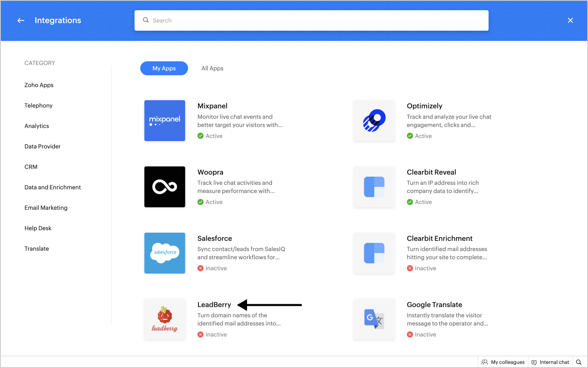Click the LeadBerry raspberry logo
Image resolution: width=588 pixels, height=368 pixels.
[x=165, y=319]
